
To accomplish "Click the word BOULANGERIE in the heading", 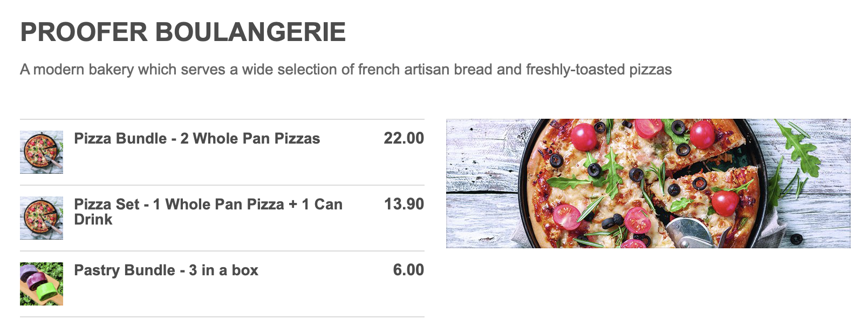I will click(251, 32).
